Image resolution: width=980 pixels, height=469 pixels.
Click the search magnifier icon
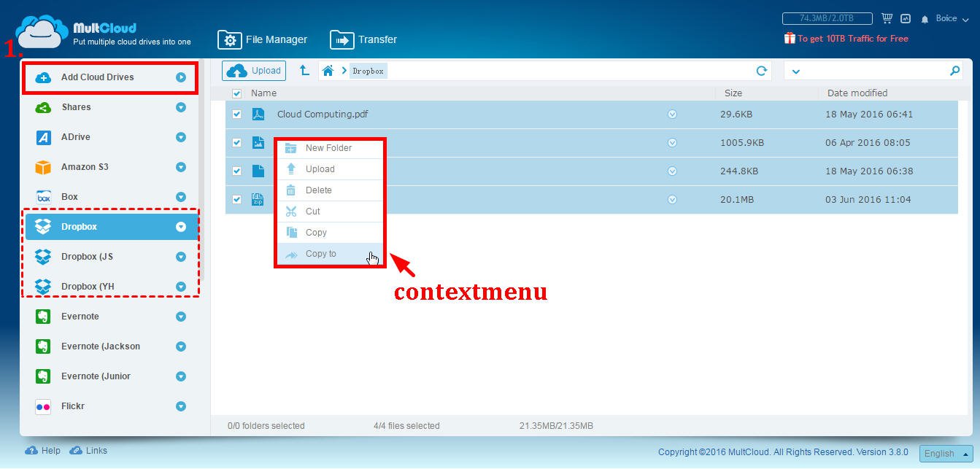955,71
